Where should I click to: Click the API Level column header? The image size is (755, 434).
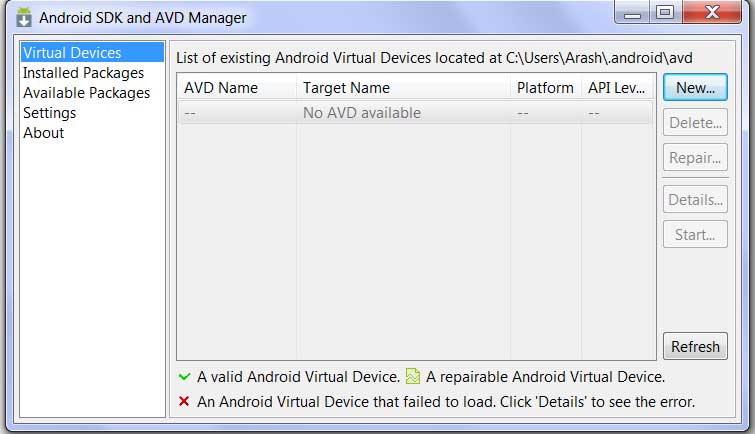click(617, 88)
